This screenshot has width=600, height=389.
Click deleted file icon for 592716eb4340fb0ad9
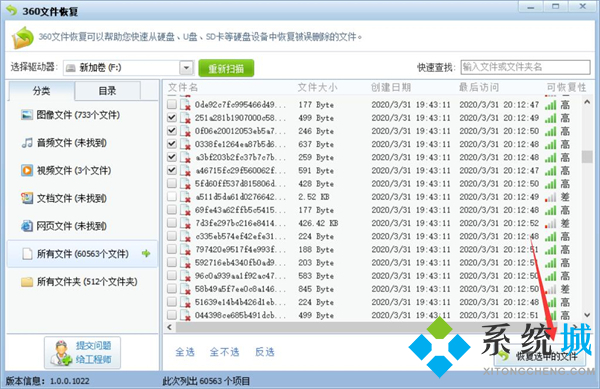(185, 262)
